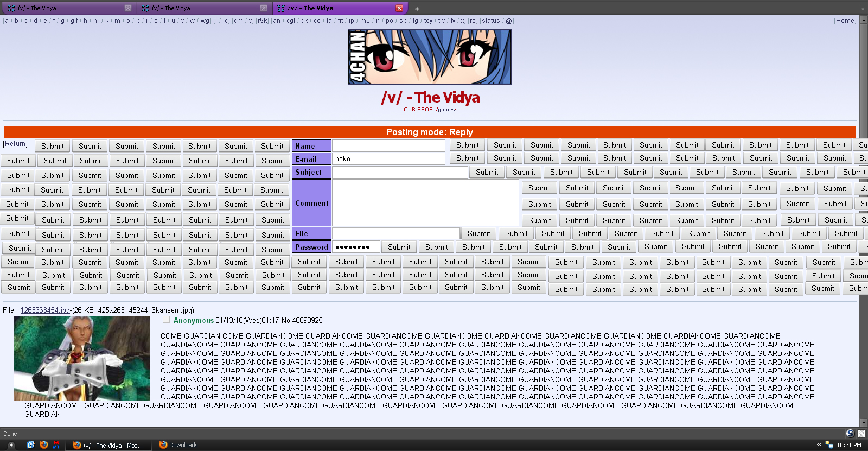Focus the Password field
The height and width of the screenshot is (451, 868).
(356, 247)
